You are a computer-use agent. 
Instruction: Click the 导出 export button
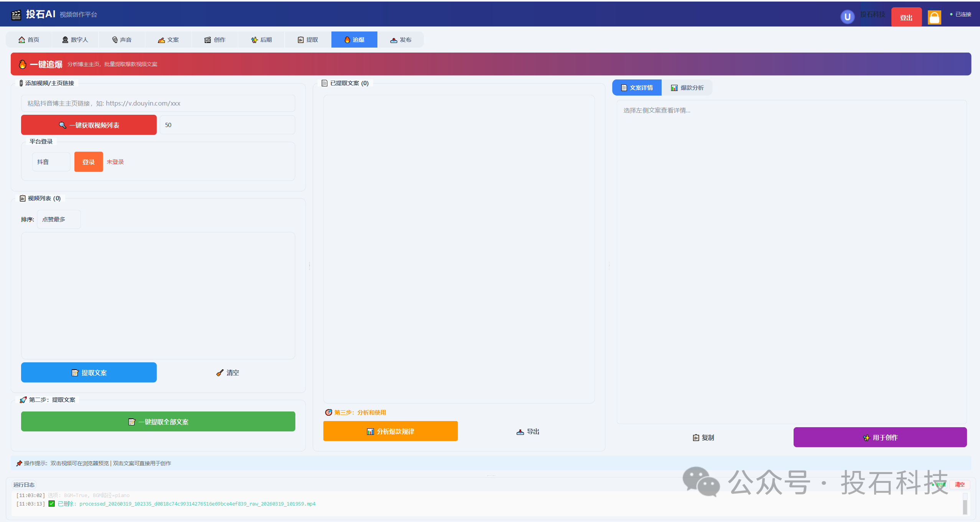528,431
